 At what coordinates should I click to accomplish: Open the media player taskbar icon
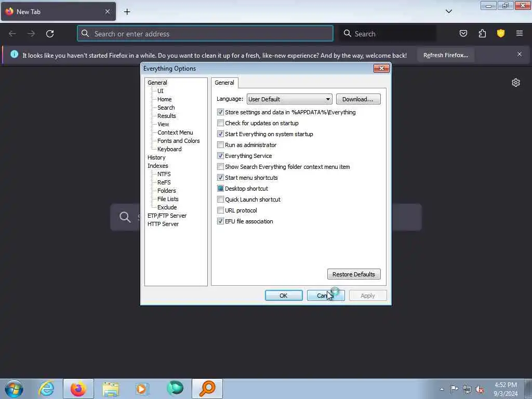[x=142, y=389]
